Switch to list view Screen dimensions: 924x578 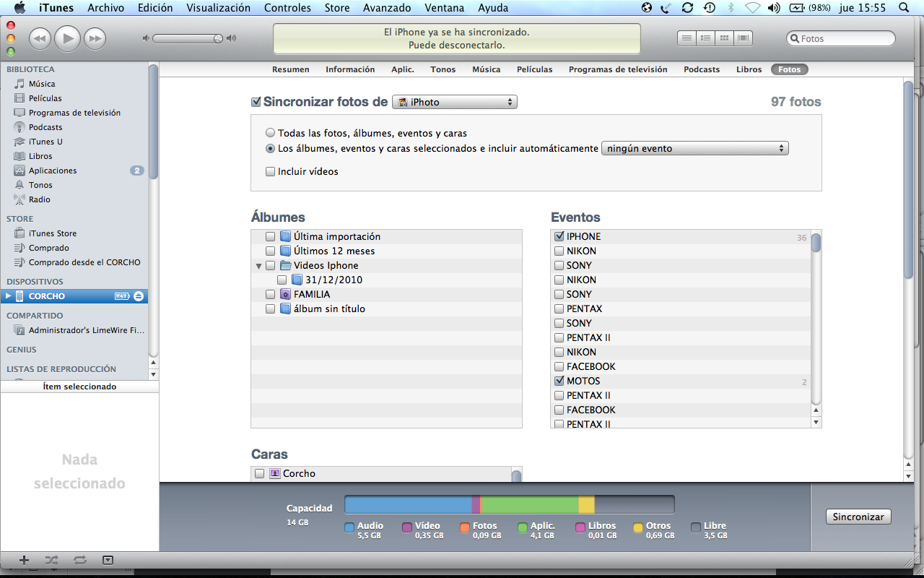(687, 38)
